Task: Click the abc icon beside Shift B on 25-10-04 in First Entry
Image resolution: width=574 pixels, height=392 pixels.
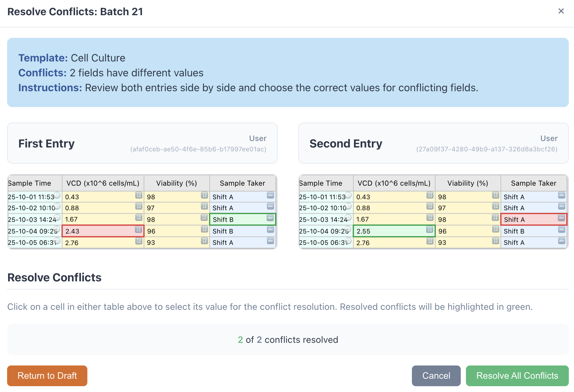Action: coord(270,229)
